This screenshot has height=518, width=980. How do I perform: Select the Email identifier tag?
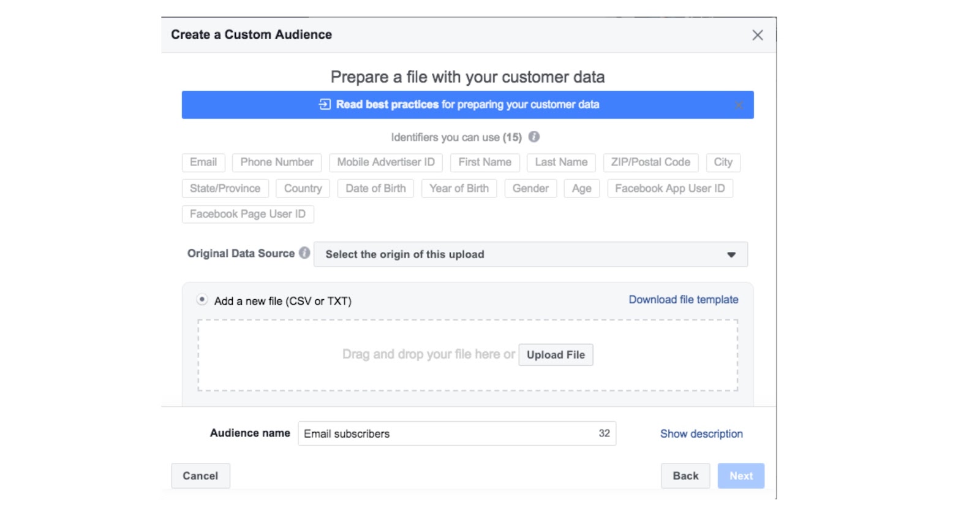click(x=203, y=162)
